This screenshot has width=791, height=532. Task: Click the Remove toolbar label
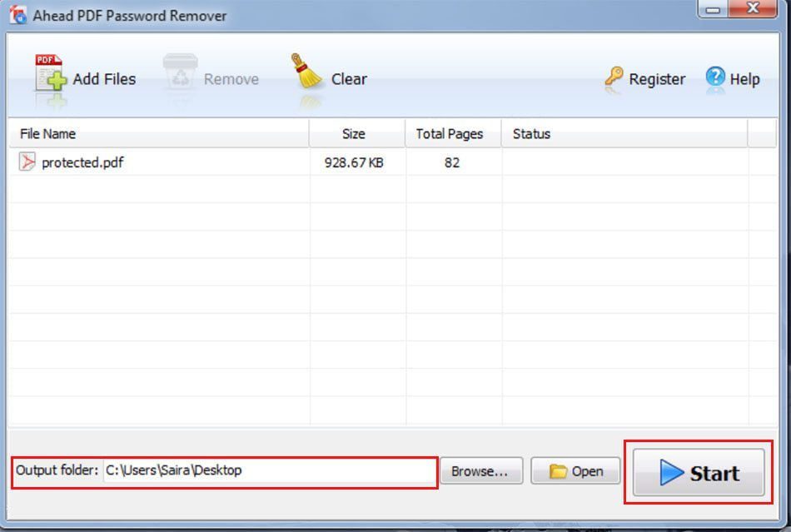[x=231, y=79]
